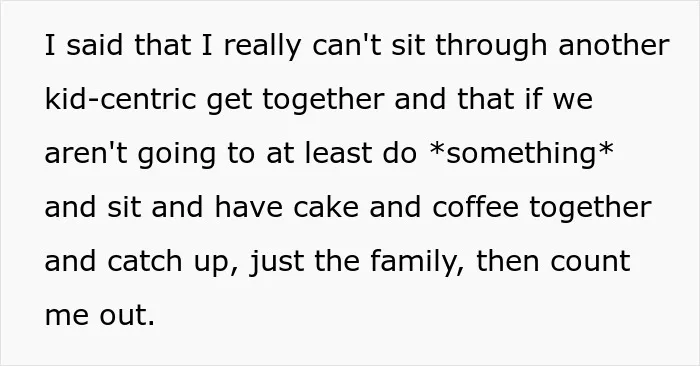700x366 pixels.
Task: Click the final word "out."
Action: tap(127, 316)
